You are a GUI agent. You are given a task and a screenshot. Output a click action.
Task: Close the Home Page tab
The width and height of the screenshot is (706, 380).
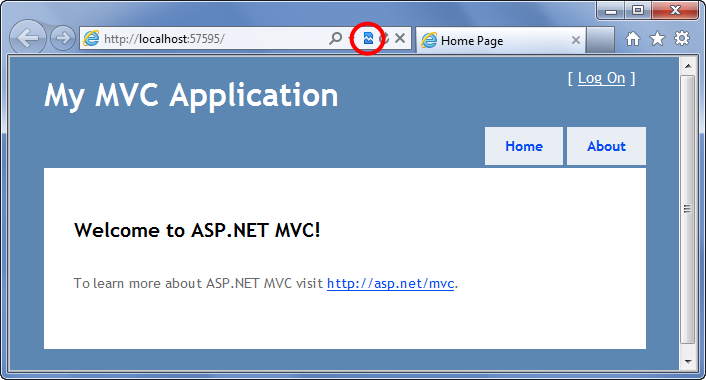pos(575,41)
